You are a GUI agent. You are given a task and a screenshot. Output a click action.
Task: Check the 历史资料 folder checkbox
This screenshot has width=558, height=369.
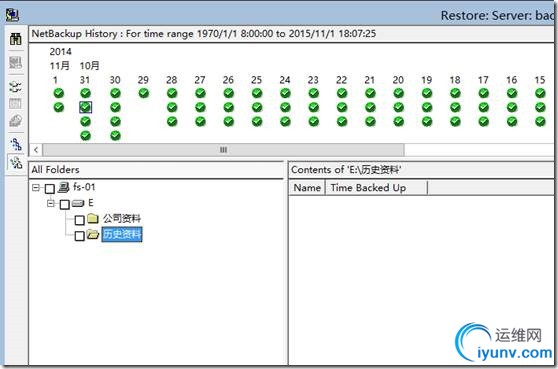(x=80, y=236)
